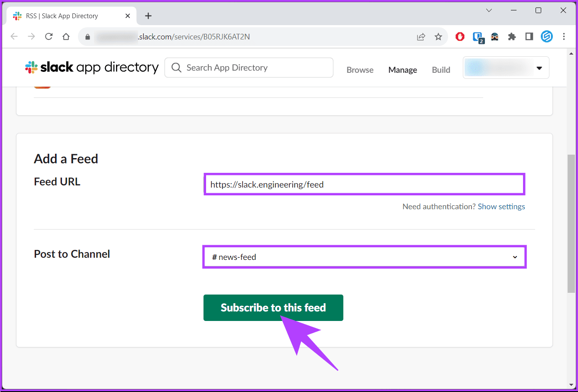
Task: Open the share page icon in address bar
Action: coord(421,37)
